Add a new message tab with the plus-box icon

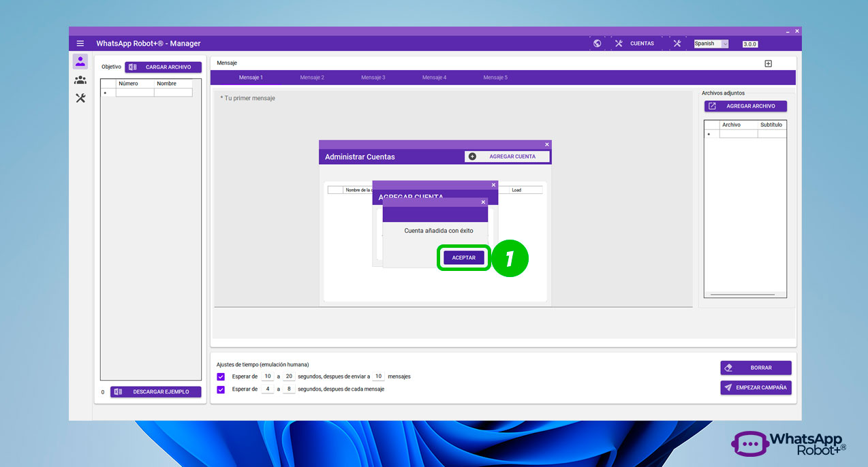(769, 63)
